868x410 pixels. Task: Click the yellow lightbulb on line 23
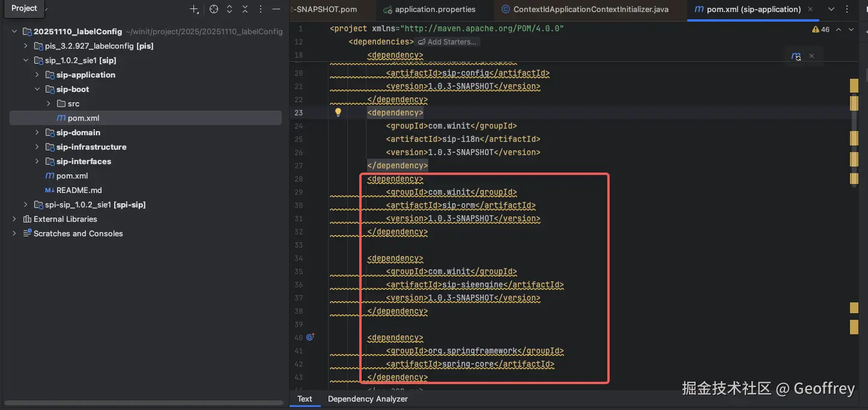pos(338,112)
